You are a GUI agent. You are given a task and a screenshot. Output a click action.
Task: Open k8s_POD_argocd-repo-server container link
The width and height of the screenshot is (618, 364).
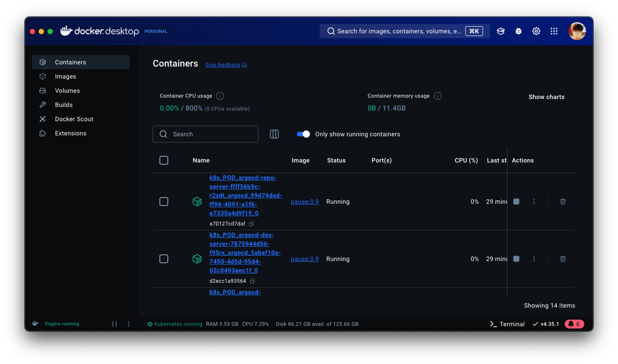[246, 196]
